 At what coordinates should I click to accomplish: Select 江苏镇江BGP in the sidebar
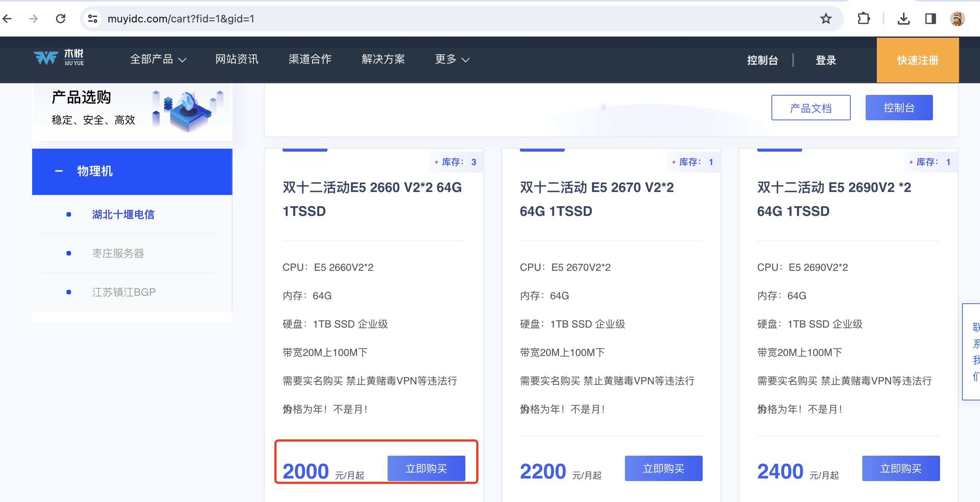coord(124,292)
